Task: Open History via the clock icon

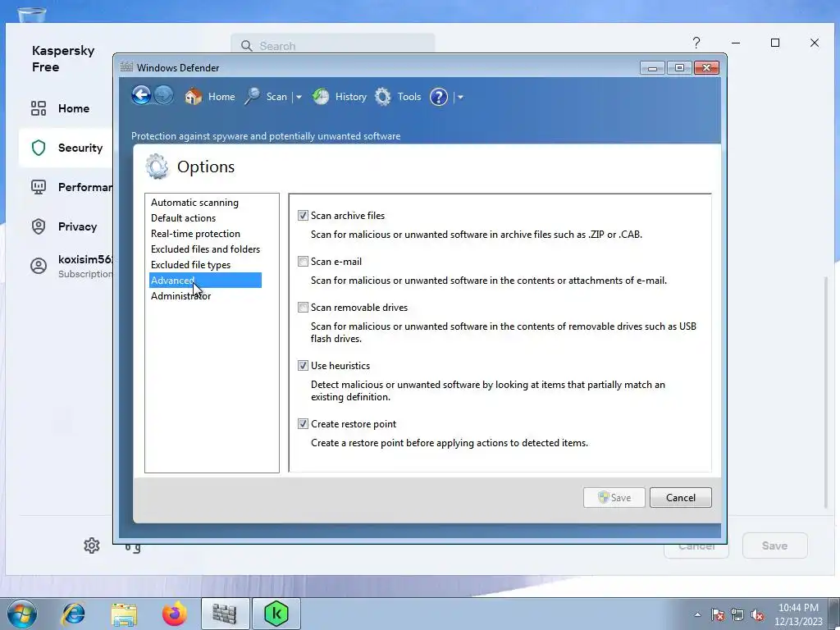Action: pos(321,97)
